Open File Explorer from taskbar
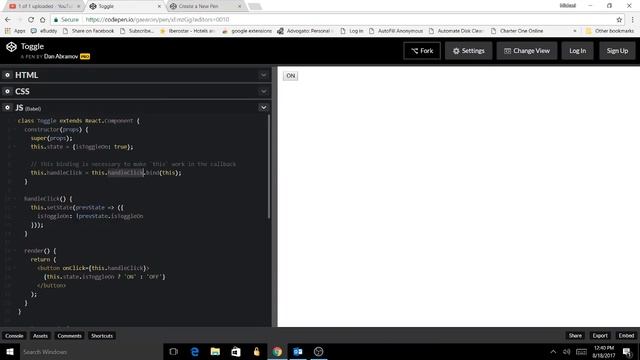 [x=215, y=351]
